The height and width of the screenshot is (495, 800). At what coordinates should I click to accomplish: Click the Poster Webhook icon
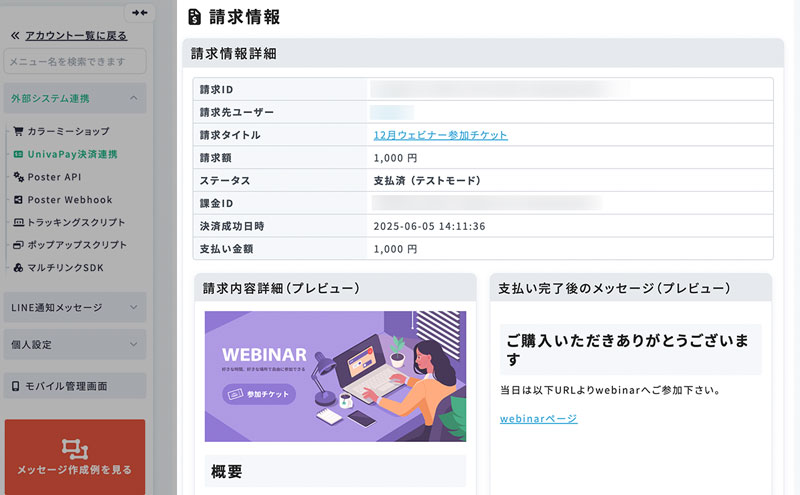[x=18, y=200]
